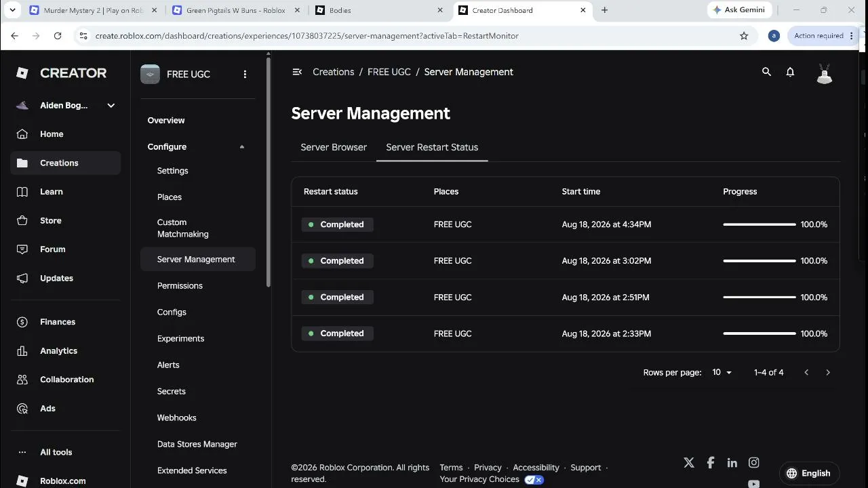Click the FREE UGC breadcrumb link
This screenshot has height=488, width=868.
[389, 72]
